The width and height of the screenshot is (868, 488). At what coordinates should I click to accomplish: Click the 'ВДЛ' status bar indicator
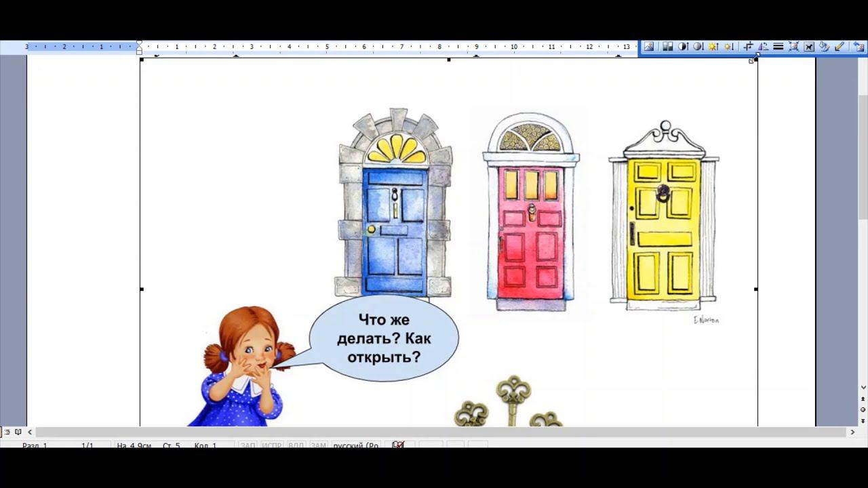[296, 445]
